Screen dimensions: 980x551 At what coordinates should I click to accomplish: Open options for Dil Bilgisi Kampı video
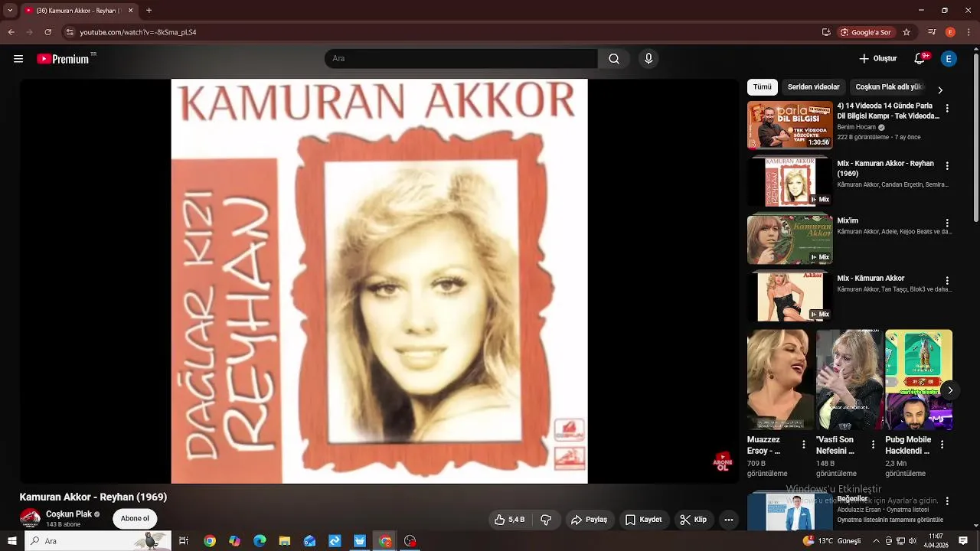click(947, 109)
